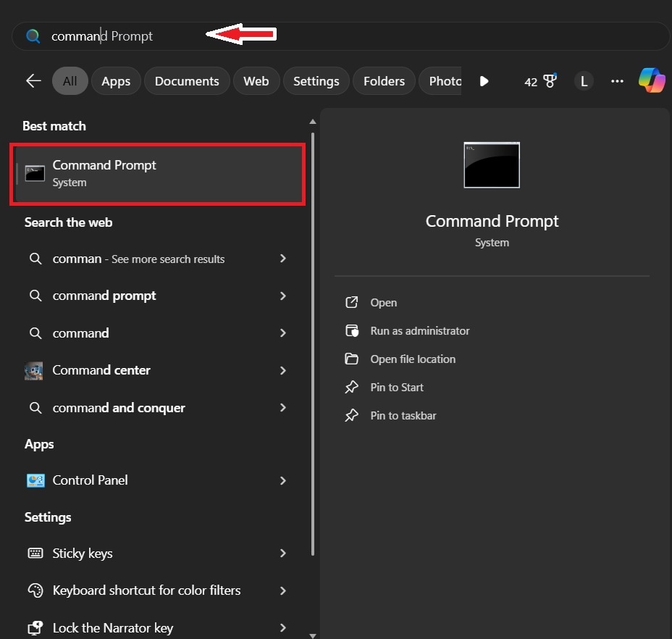Switch to the Settings filter tab
Image resolution: width=672 pixels, height=639 pixels.
[316, 81]
